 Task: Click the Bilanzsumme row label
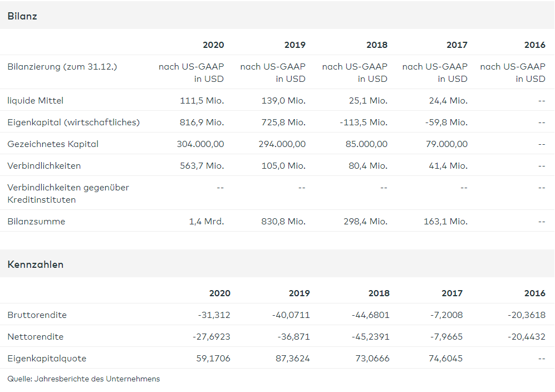click(36, 222)
